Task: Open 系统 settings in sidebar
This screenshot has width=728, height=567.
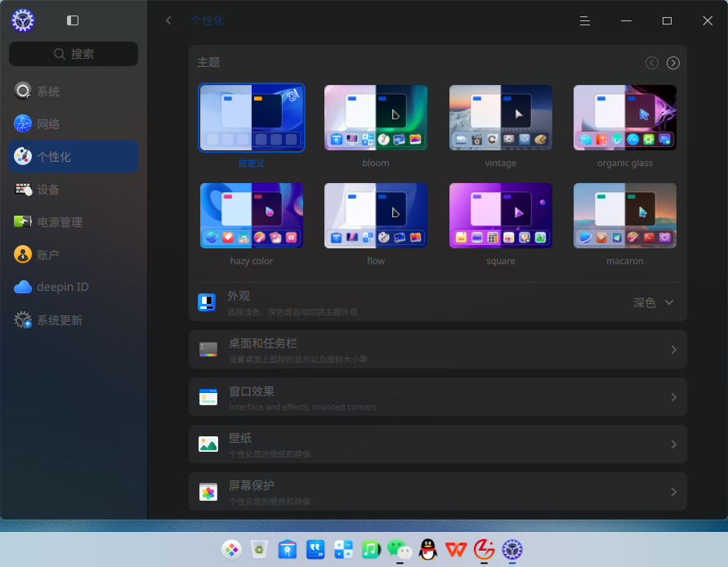Action: click(74, 91)
